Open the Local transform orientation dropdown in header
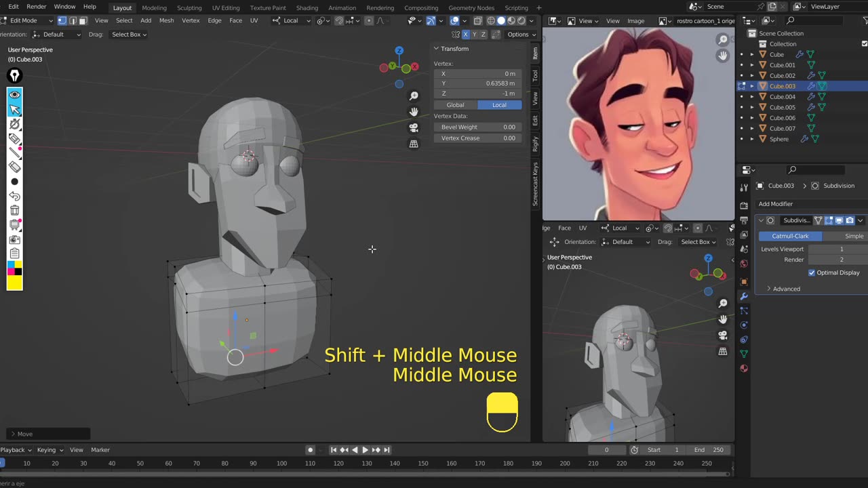 (x=292, y=20)
